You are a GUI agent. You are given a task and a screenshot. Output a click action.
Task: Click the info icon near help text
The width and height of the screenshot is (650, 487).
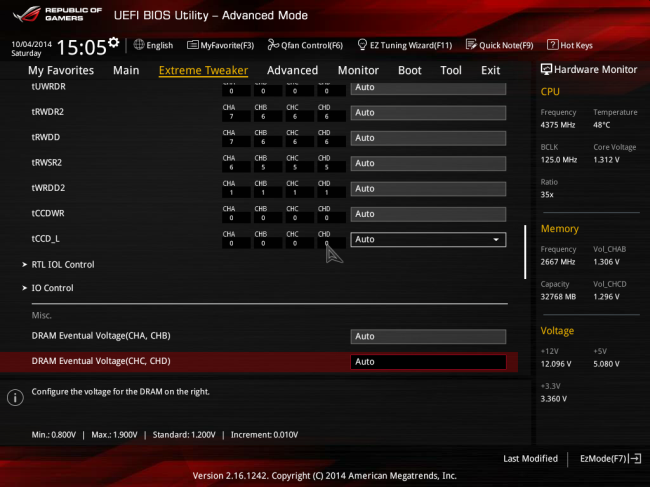click(15, 397)
